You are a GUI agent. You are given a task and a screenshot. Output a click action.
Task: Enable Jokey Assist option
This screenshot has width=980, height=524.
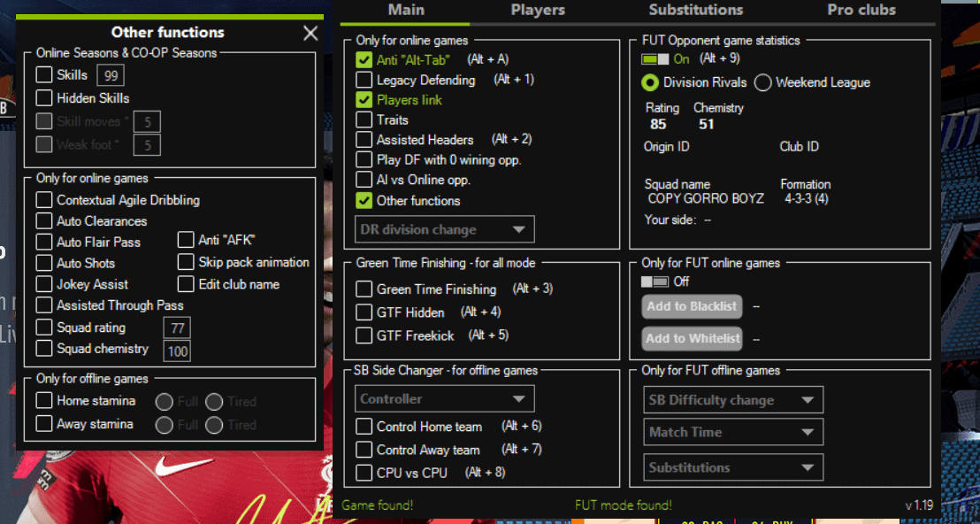pos(43,284)
